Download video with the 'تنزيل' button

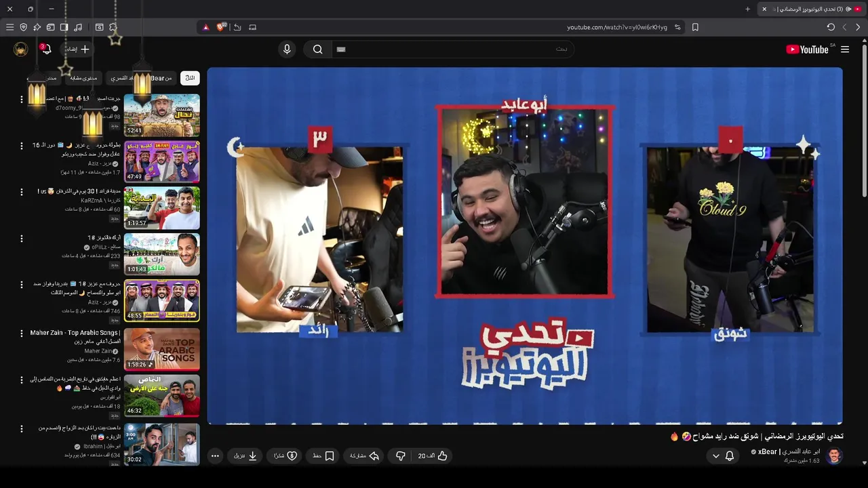[245, 456]
